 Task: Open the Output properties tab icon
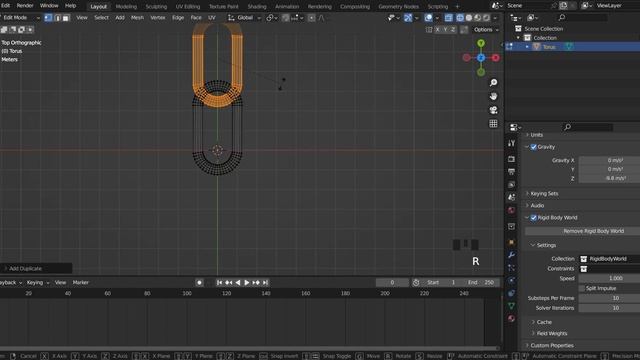coord(511,172)
